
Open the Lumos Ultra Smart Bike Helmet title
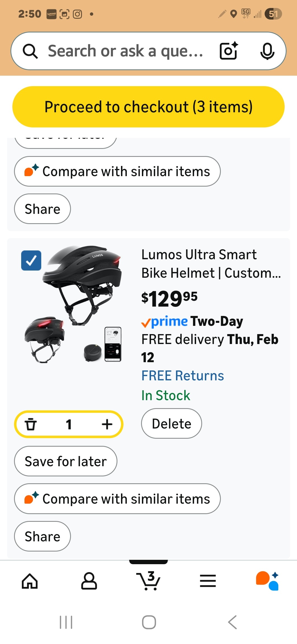point(211,264)
